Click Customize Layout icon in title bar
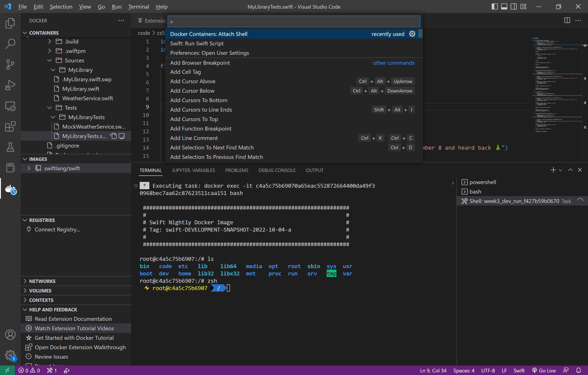Viewport: 588px width, 375px height. click(x=523, y=7)
